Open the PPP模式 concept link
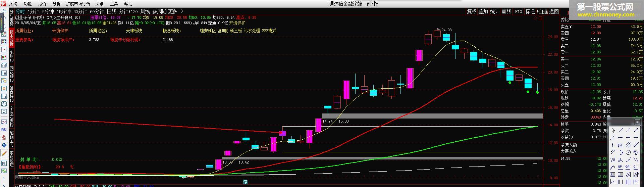 pyautogui.click(x=269, y=31)
